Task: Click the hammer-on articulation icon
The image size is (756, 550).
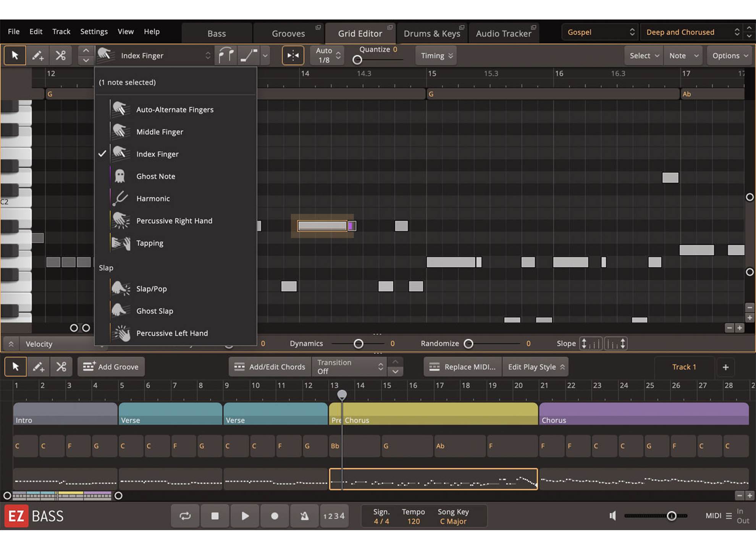Action: pyautogui.click(x=226, y=56)
